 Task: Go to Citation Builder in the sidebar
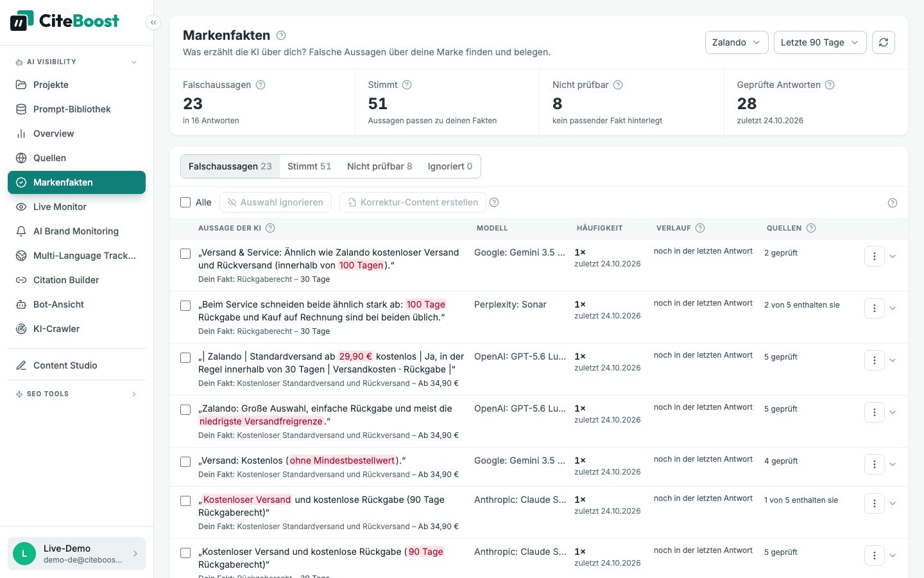point(76,280)
